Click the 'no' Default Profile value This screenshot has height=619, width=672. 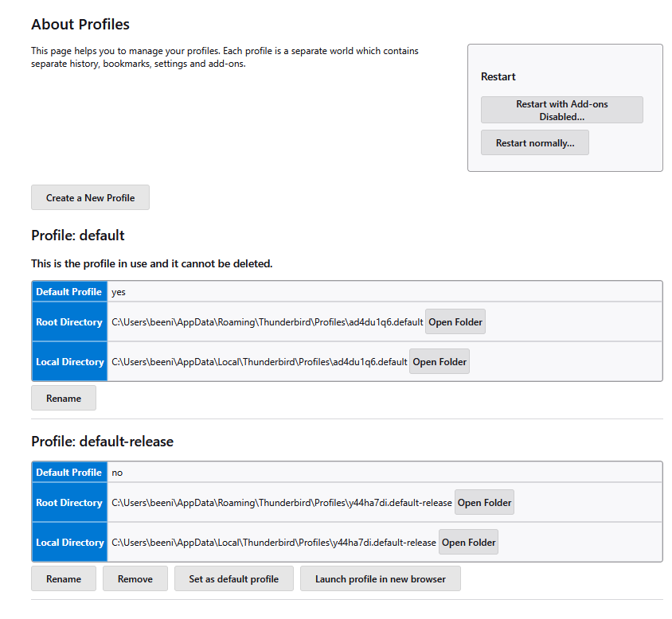(117, 473)
